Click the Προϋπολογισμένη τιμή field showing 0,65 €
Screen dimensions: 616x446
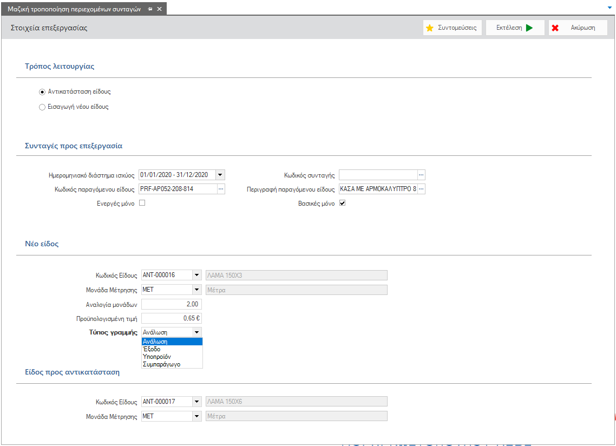[172, 318]
